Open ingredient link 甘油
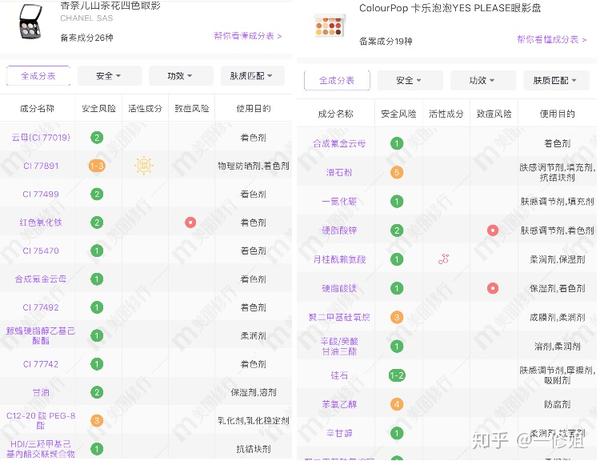Image resolution: width=600 pixels, height=465 pixels. (41, 392)
